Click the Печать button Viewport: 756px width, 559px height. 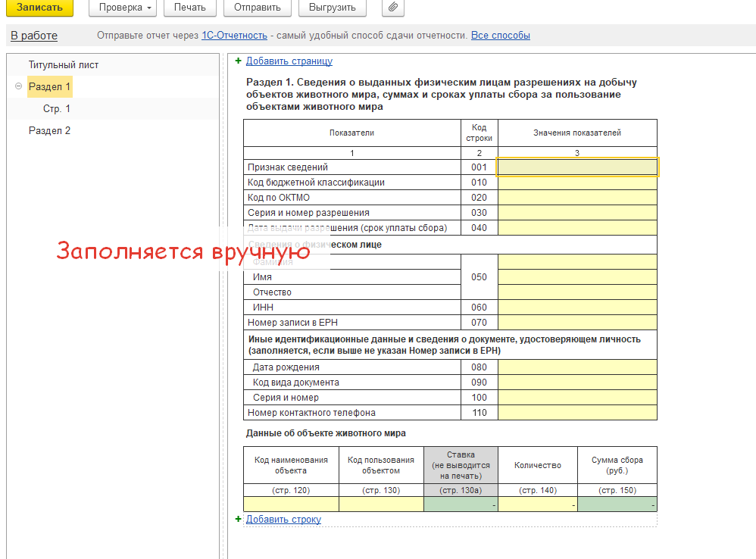pos(189,8)
